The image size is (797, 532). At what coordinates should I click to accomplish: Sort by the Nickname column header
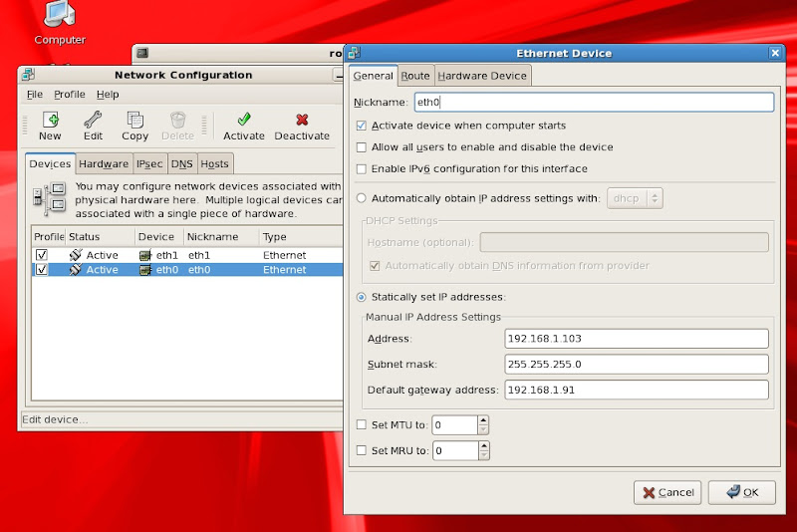click(x=221, y=237)
